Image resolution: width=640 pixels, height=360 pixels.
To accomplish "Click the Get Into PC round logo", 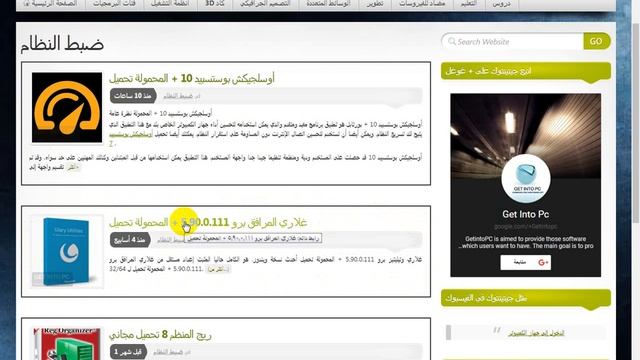I will (x=526, y=178).
